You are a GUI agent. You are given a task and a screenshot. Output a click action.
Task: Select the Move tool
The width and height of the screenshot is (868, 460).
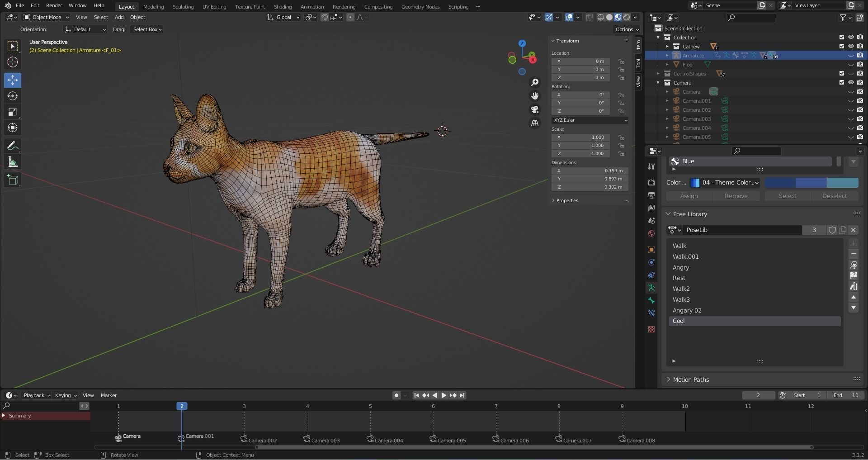pyautogui.click(x=13, y=80)
